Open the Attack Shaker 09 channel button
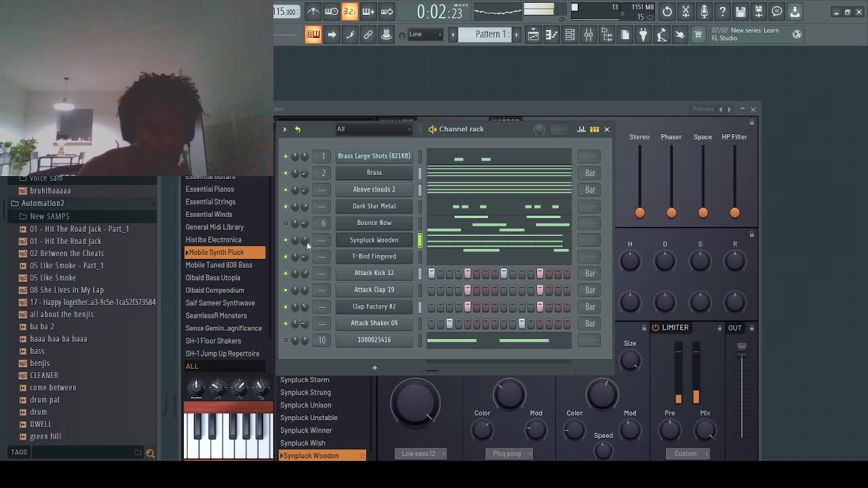This screenshot has height=488, width=868. [374, 323]
